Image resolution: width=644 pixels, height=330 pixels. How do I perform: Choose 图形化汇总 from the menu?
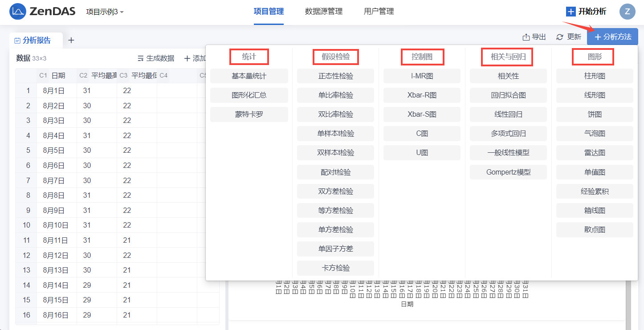pos(249,95)
